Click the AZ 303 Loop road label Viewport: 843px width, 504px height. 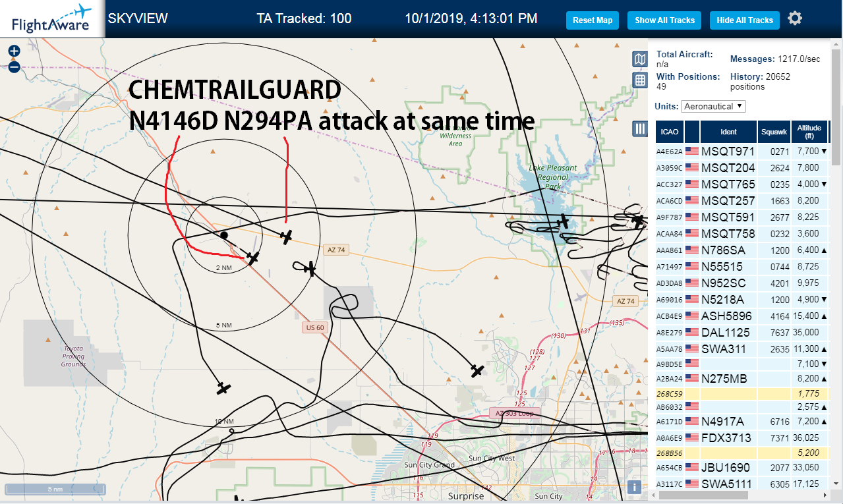point(515,412)
